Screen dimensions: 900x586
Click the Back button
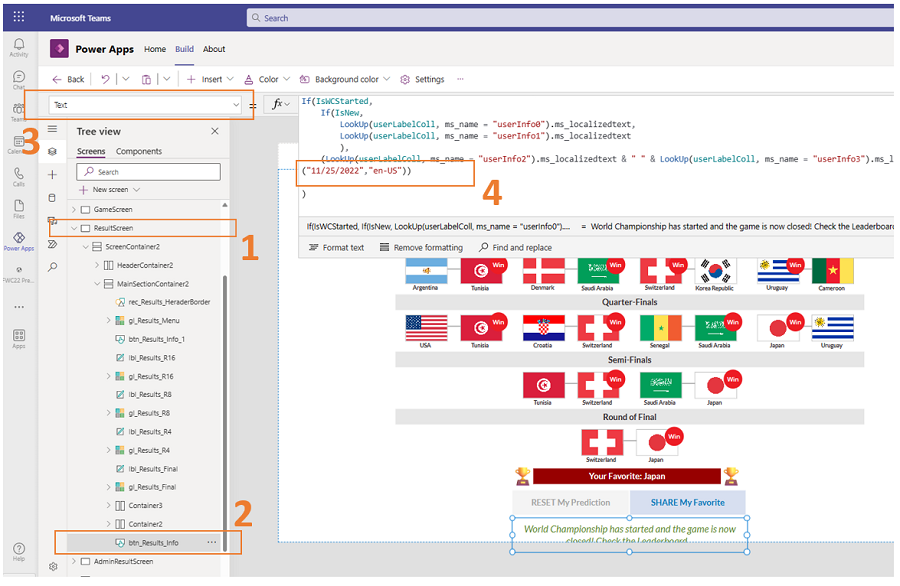pos(68,79)
